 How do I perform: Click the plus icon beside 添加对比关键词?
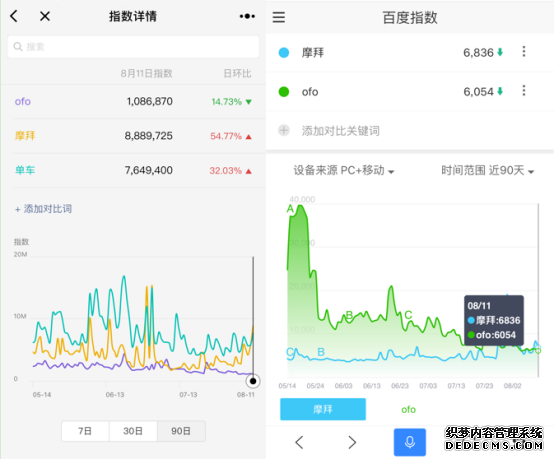[x=284, y=130]
